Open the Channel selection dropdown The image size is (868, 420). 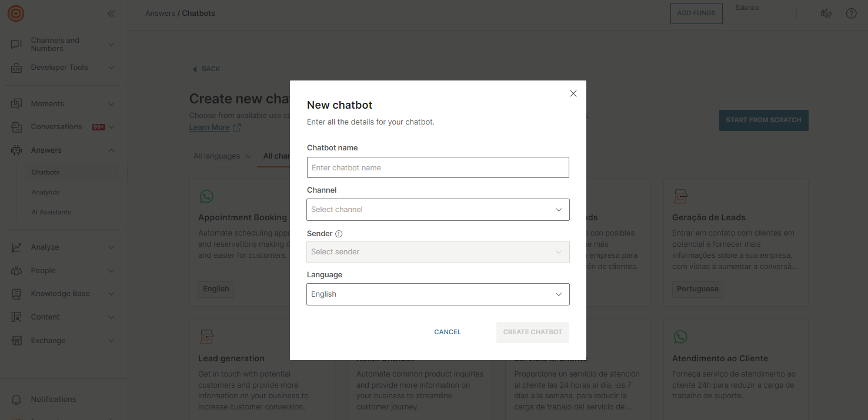(x=438, y=210)
